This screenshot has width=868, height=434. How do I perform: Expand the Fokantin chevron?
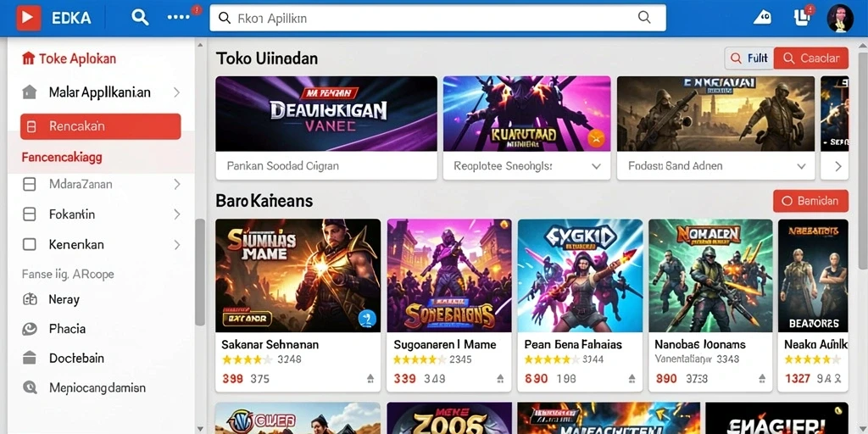click(176, 214)
